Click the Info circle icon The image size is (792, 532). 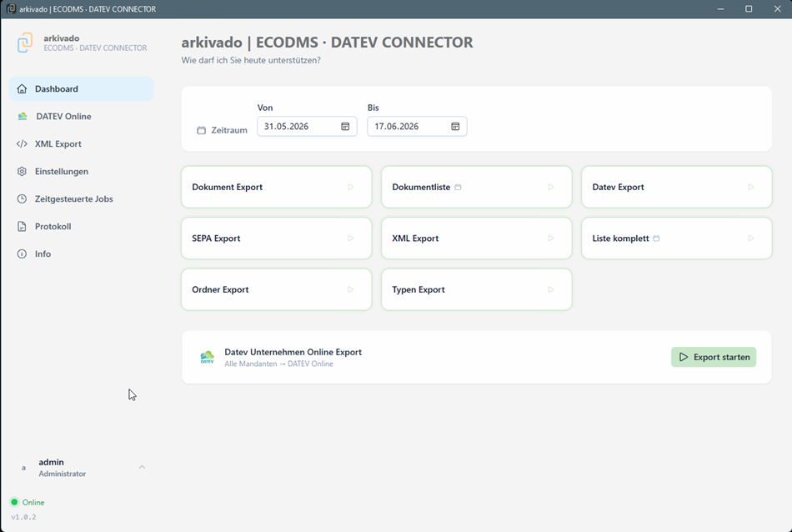[x=22, y=254]
